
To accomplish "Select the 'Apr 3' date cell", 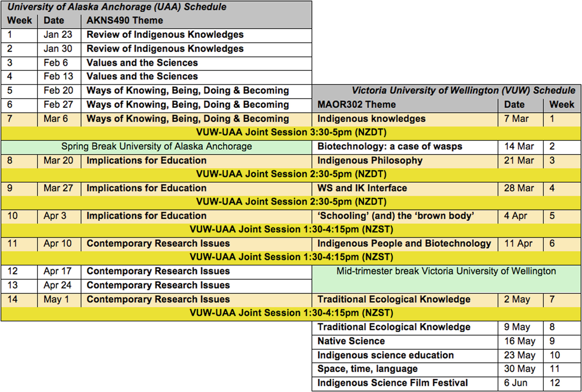I will point(59,216).
